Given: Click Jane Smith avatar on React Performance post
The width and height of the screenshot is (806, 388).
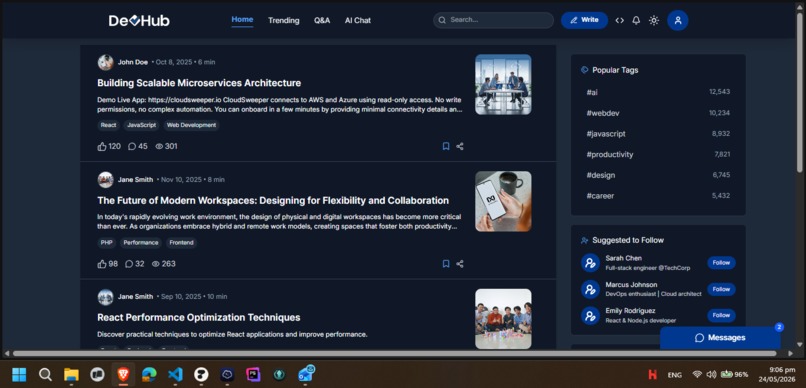Looking at the screenshot, I should tap(105, 297).
